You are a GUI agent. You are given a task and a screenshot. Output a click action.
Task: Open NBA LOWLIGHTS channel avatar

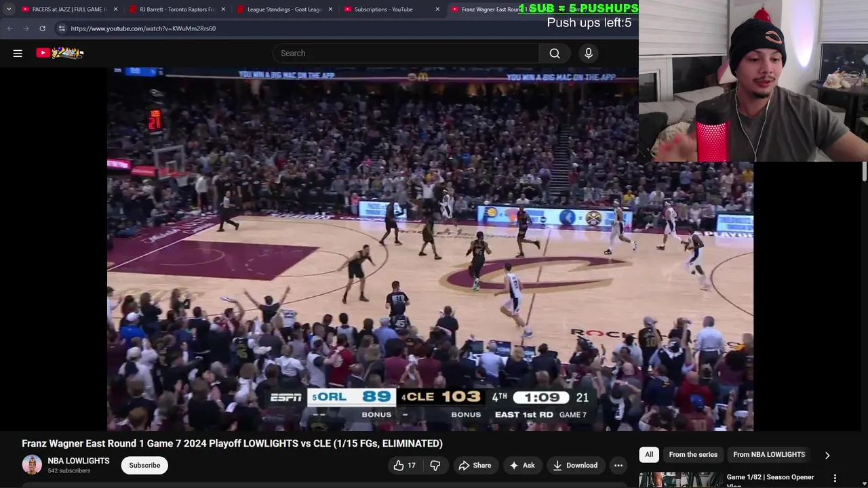[32, 465]
